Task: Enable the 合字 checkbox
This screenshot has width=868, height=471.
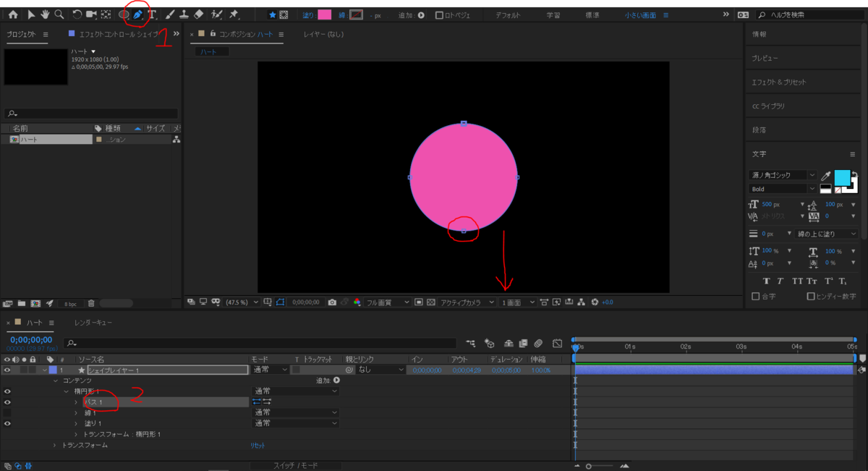Action: [756, 296]
